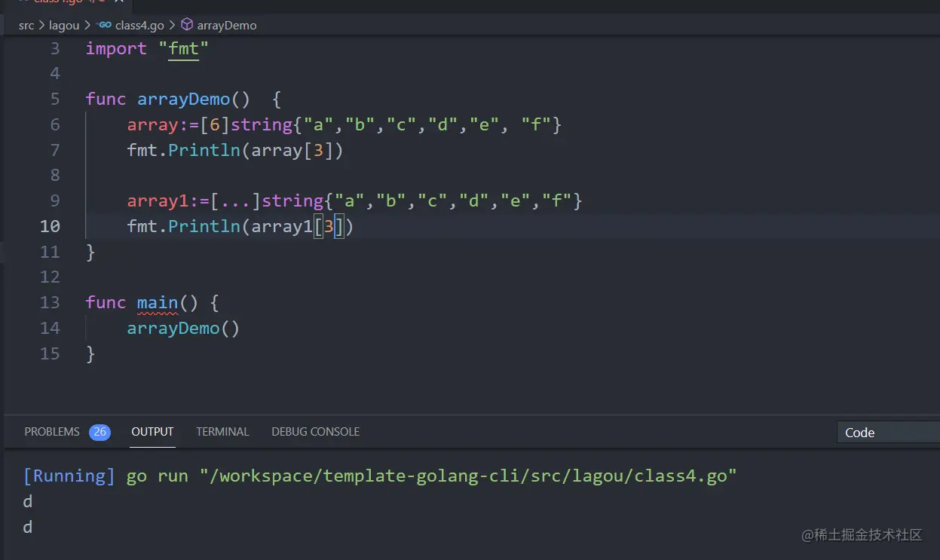Switch to the TERMINAL panel tab
940x560 pixels.
pos(222,432)
